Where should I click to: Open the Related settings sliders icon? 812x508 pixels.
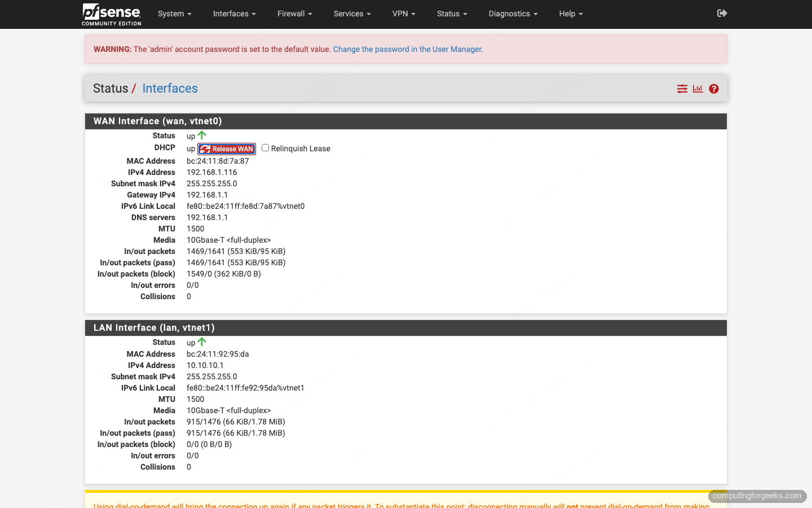point(682,89)
